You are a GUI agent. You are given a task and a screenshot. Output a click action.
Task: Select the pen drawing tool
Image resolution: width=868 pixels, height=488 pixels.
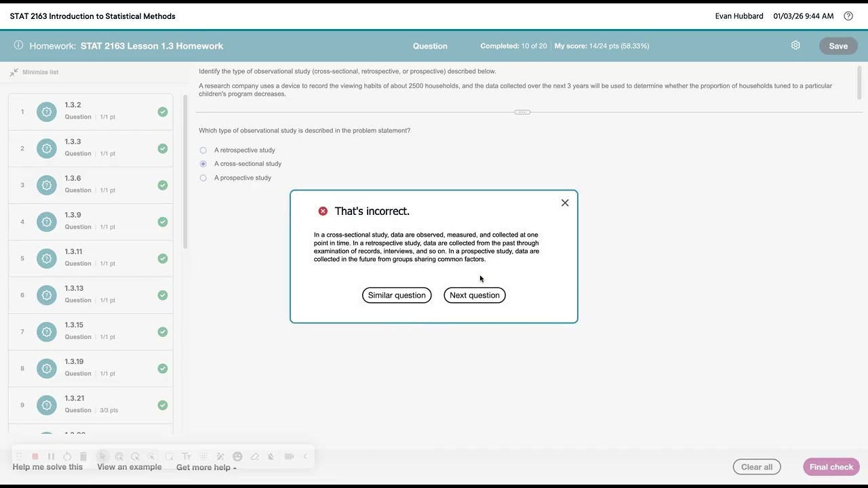click(x=220, y=457)
